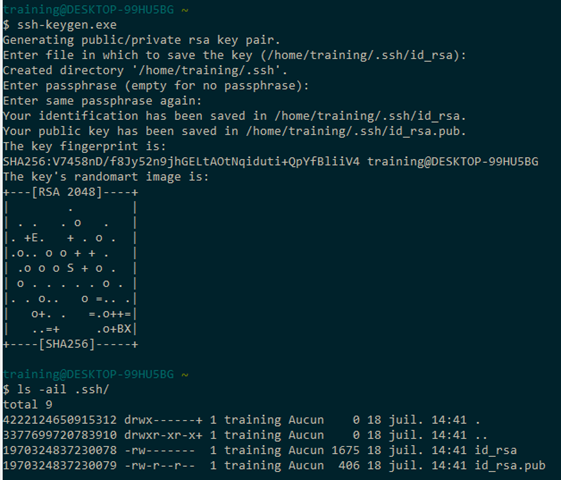
Task: Click the drwx------+ permissions entry
Action: pos(163,420)
